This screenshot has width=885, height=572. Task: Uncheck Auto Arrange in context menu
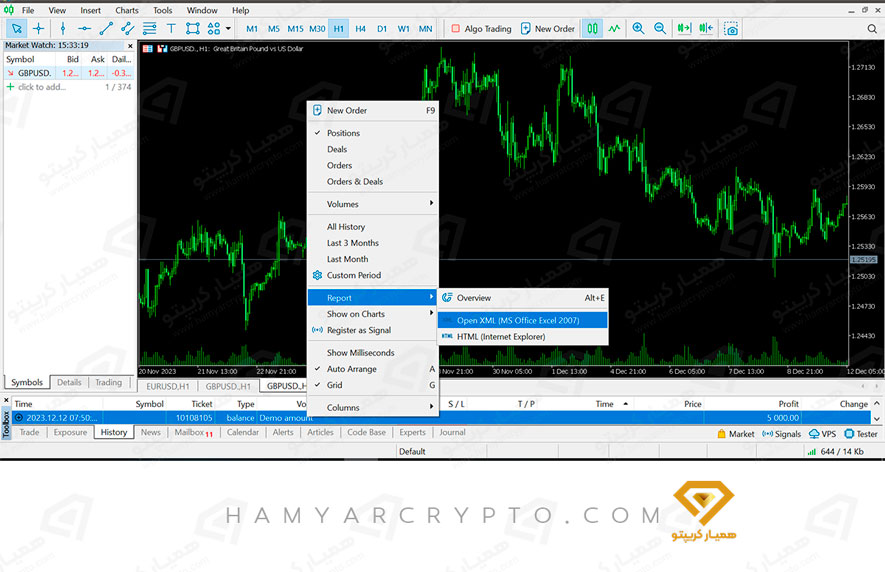tap(351, 369)
